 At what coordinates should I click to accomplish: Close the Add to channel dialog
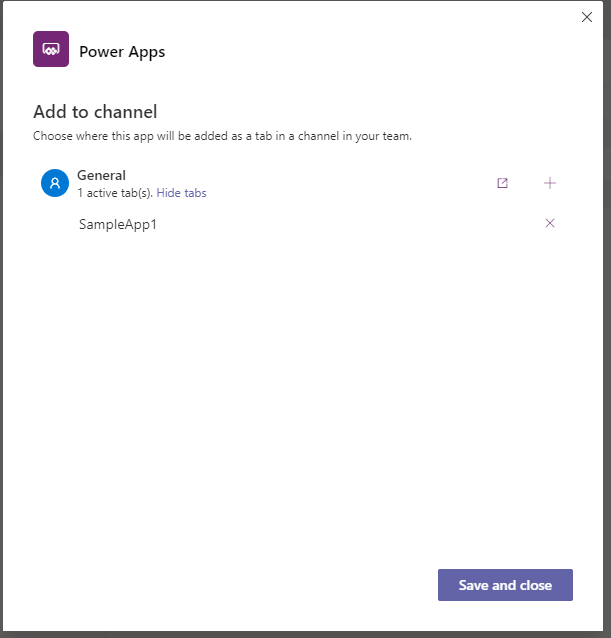[x=587, y=17]
